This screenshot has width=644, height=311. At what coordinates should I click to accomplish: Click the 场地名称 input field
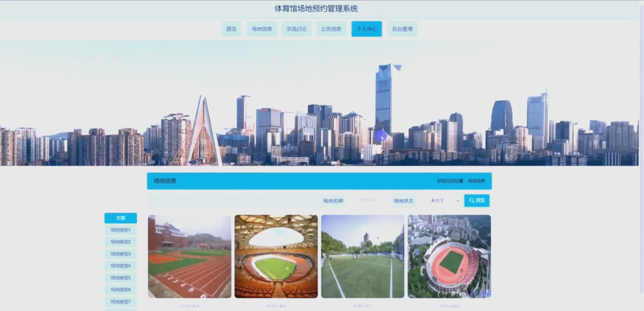(369, 200)
